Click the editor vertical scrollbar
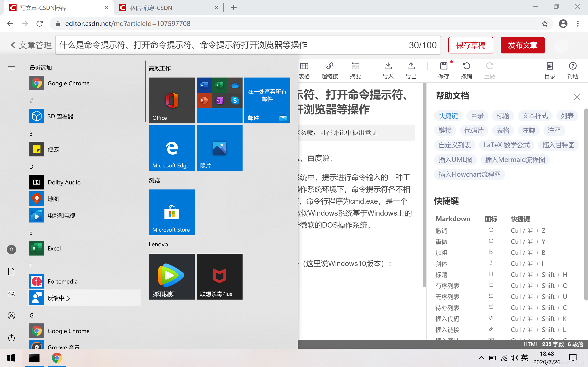This screenshot has height=367, width=588. (x=424, y=184)
